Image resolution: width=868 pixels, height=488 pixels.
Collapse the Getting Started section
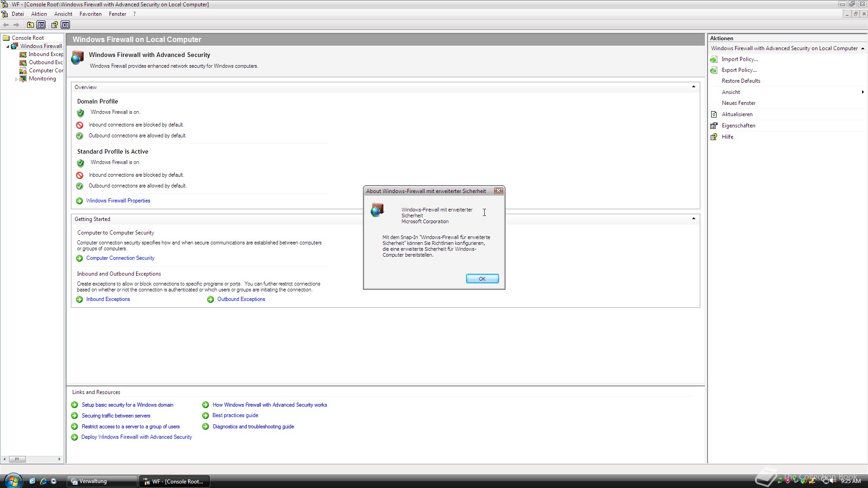coord(693,219)
